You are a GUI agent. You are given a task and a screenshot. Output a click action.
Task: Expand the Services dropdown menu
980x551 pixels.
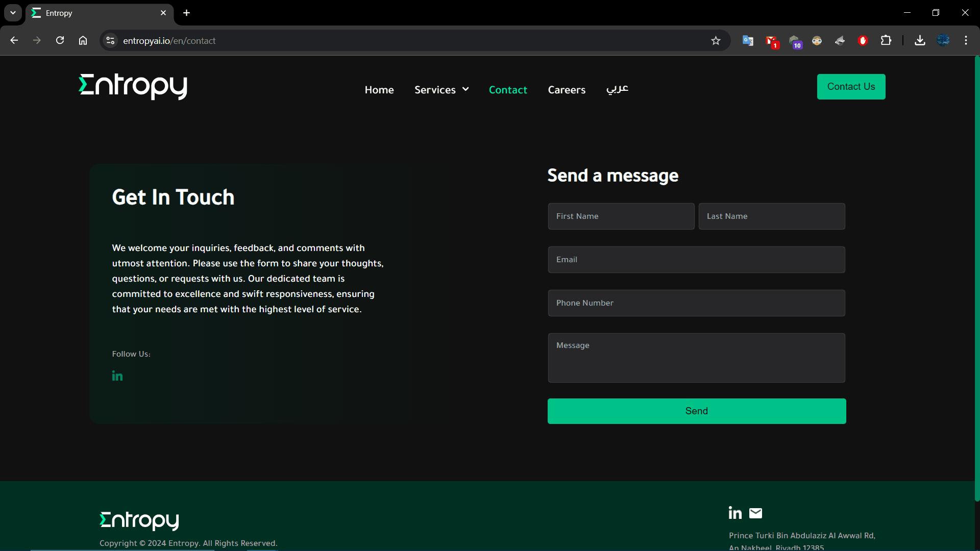442,90
